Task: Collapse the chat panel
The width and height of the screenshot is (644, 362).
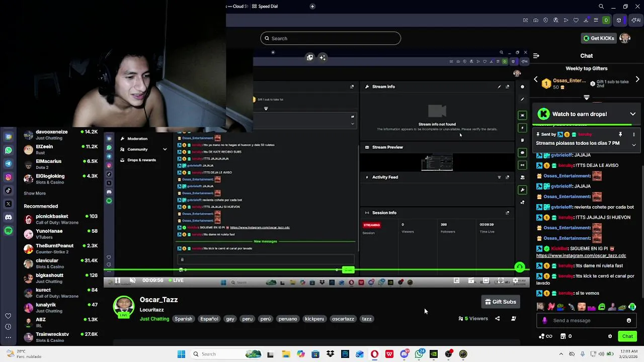Action: (536, 56)
